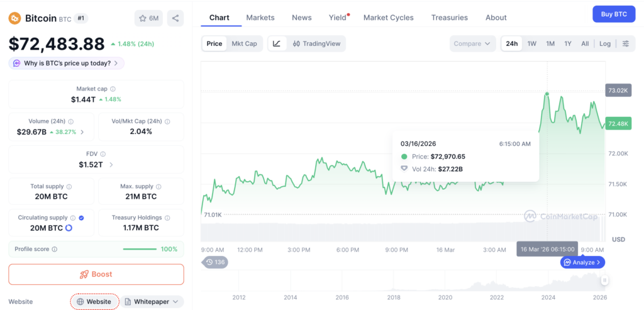Click the circulating supply progress ring icon
Screen dimensions: 644x310
[x=69, y=228]
